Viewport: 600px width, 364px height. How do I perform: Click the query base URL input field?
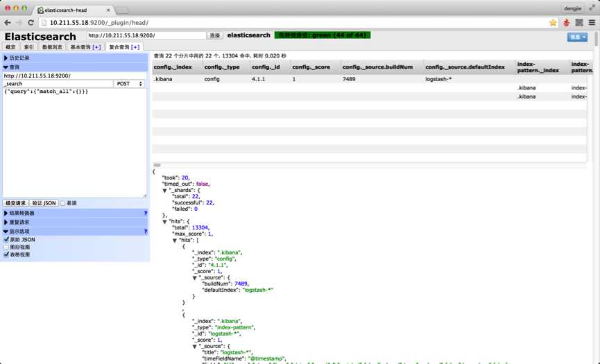[74, 76]
